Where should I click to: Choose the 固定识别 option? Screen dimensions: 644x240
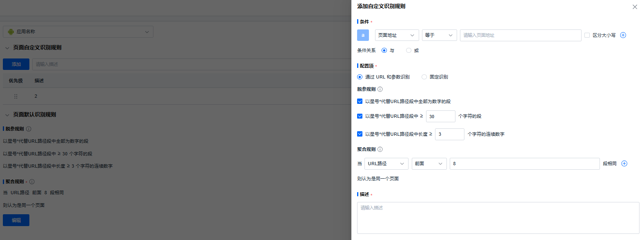point(424,77)
